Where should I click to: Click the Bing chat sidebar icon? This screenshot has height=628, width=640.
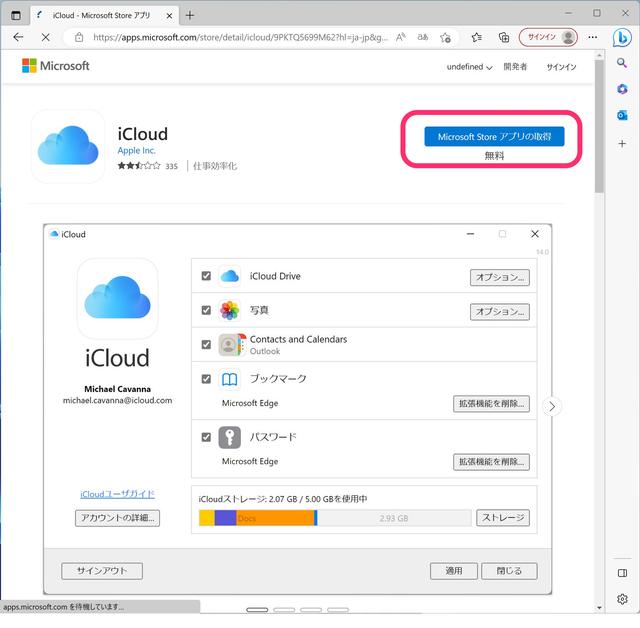click(x=622, y=37)
